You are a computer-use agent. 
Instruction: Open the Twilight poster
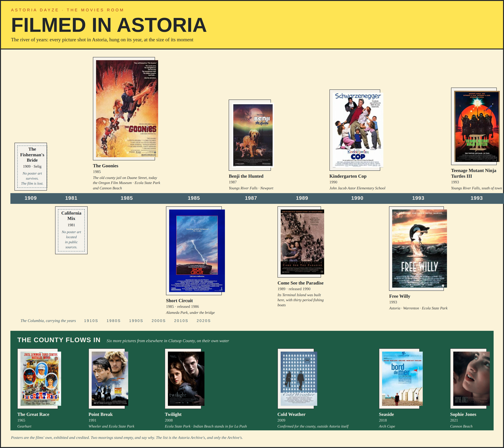pos(186,379)
